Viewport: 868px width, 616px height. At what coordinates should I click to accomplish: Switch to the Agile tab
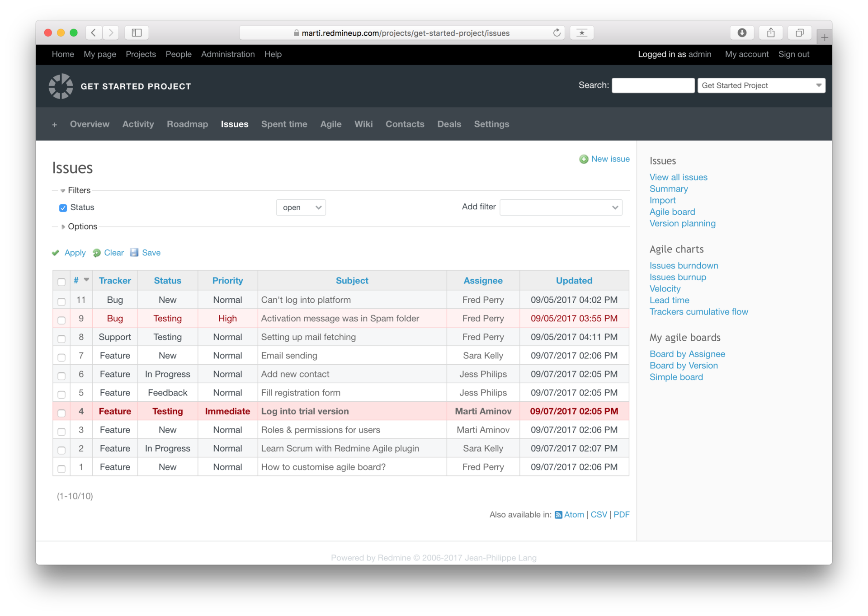coord(330,124)
